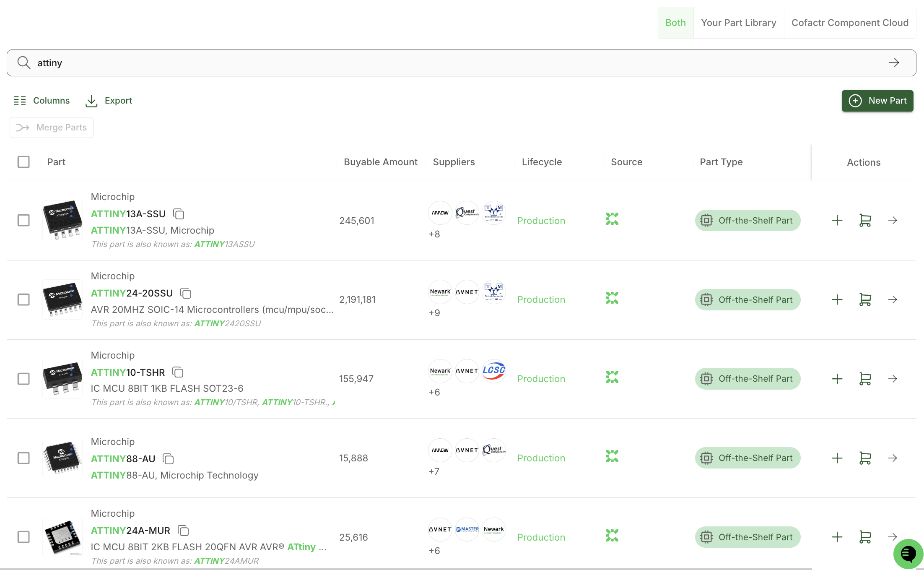Click the Suppliers column header
The image size is (924, 570).
(x=454, y=162)
